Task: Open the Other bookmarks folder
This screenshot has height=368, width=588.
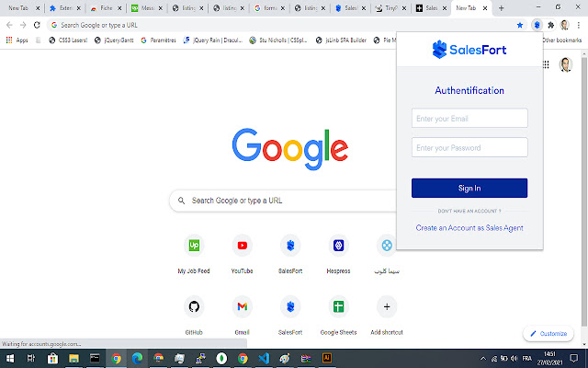Action: 562,40
